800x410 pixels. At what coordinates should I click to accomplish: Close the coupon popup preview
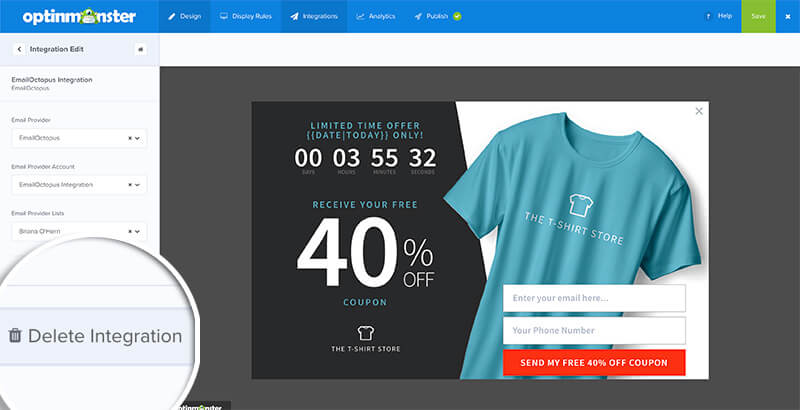tap(699, 111)
